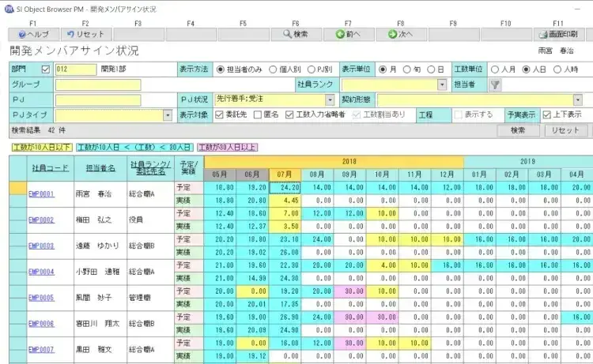Open the PJタイプ dropdown
593x364 pixels.
[168, 115]
